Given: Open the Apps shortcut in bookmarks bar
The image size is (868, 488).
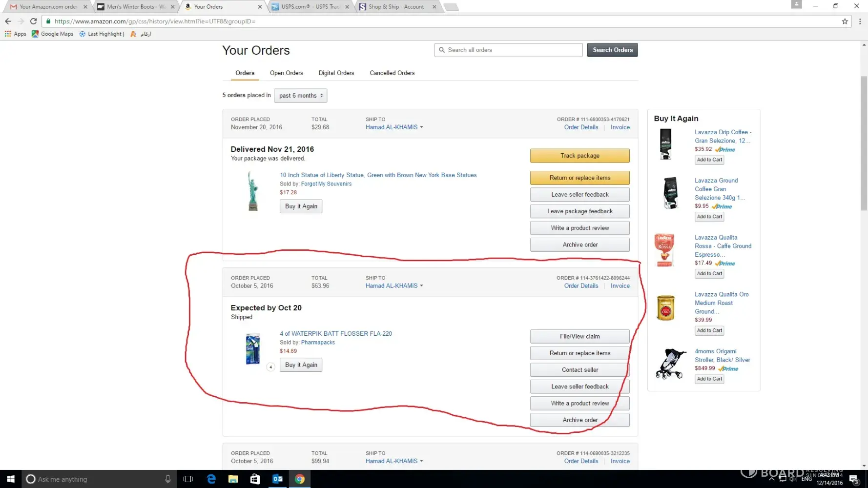Looking at the screenshot, I should pyautogui.click(x=15, y=34).
